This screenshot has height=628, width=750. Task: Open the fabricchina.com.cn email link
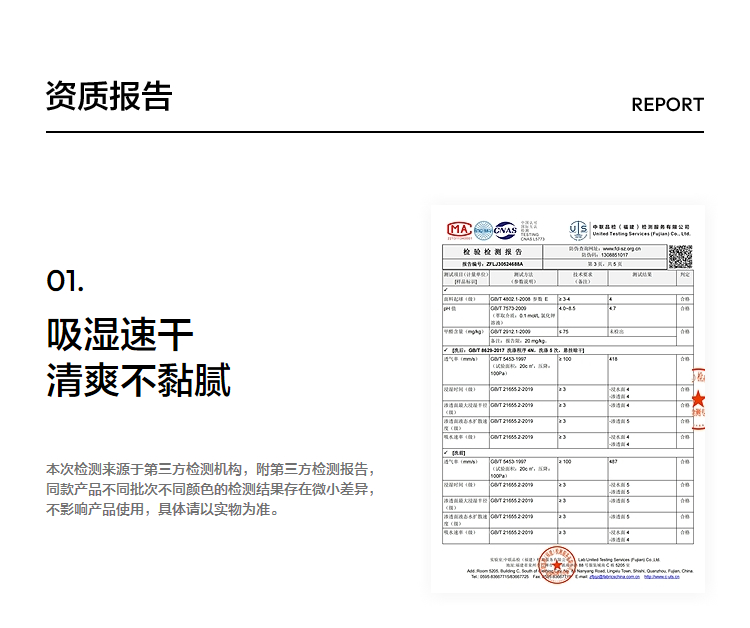[x=614, y=577]
